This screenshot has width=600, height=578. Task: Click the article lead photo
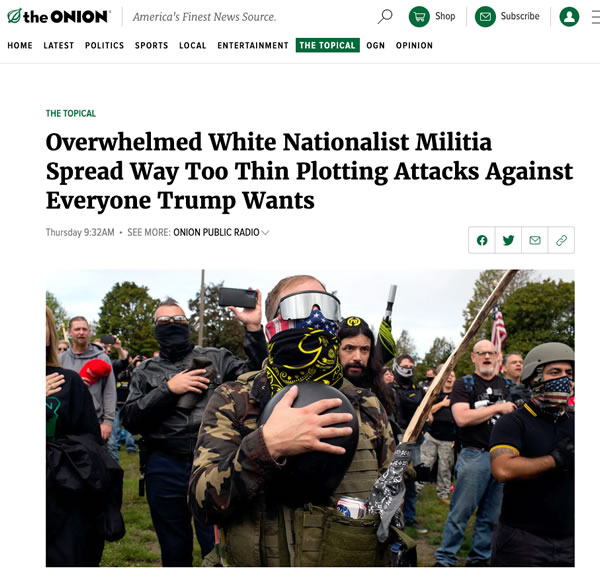click(310, 418)
